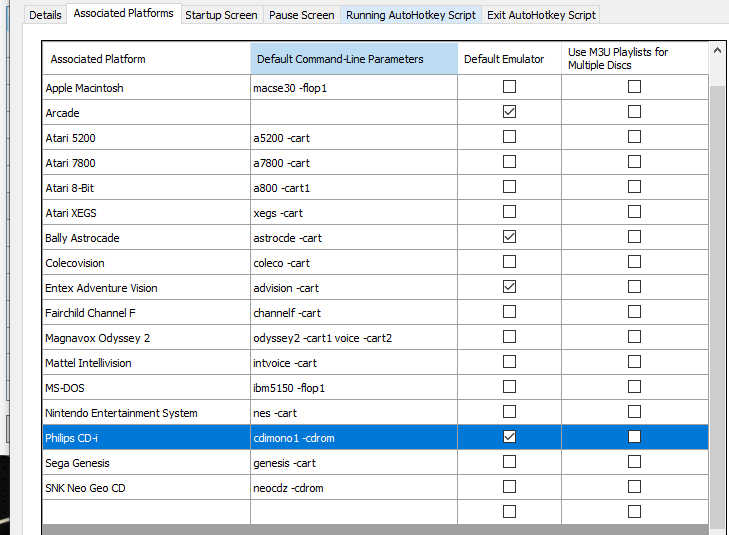Open the Pause Screen tab
The height and width of the screenshot is (535, 729).
tap(302, 15)
